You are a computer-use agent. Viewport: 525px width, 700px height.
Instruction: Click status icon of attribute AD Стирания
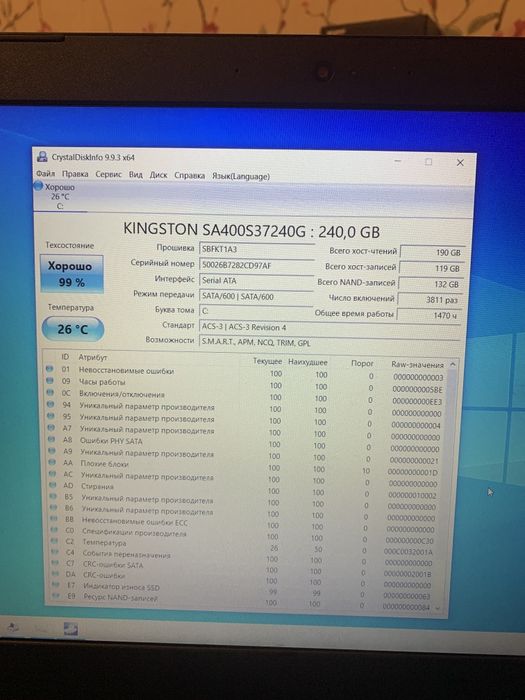click(53, 485)
